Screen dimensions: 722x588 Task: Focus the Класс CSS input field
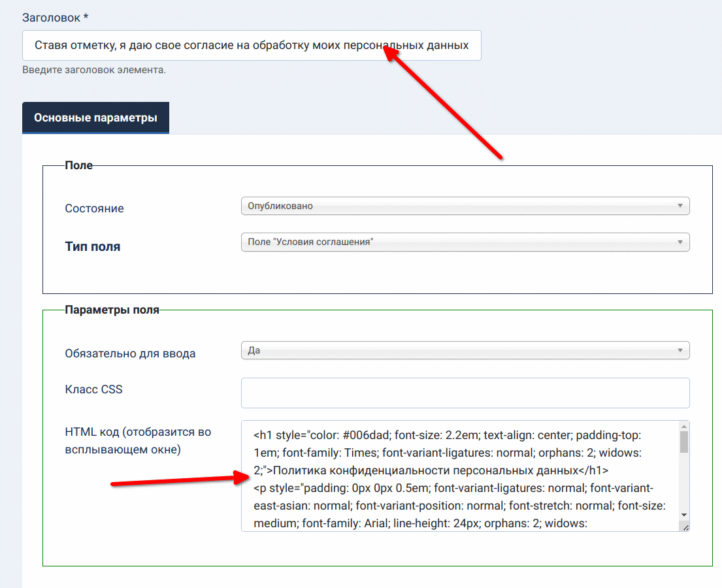click(x=465, y=393)
